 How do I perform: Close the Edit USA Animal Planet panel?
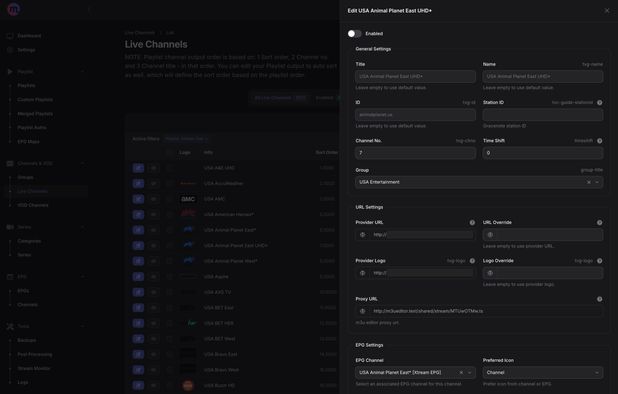coord(607,11)
